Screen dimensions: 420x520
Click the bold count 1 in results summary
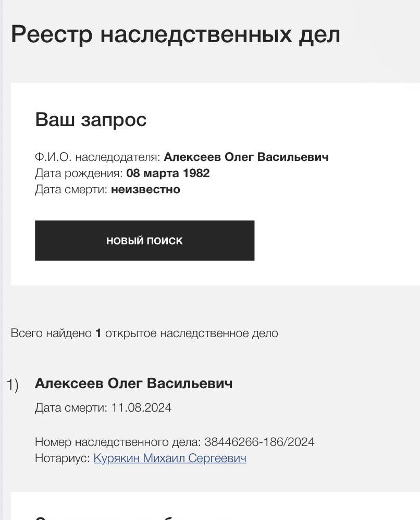(98, 333)
